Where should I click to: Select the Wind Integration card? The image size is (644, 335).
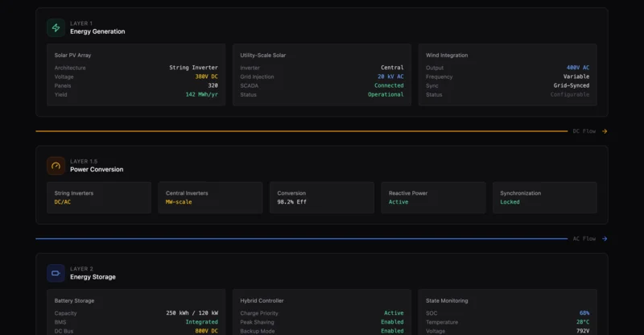(507, 75)
